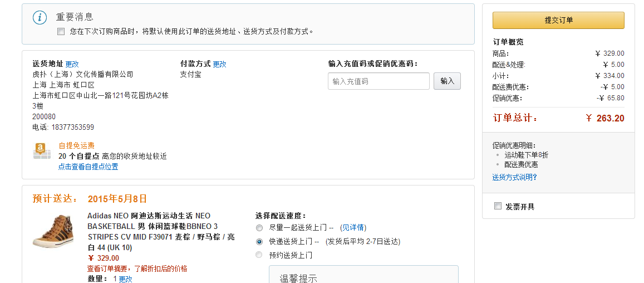The image size is (644, 283).
Task: Change item quantity via 更改 link
Action: 126,279
